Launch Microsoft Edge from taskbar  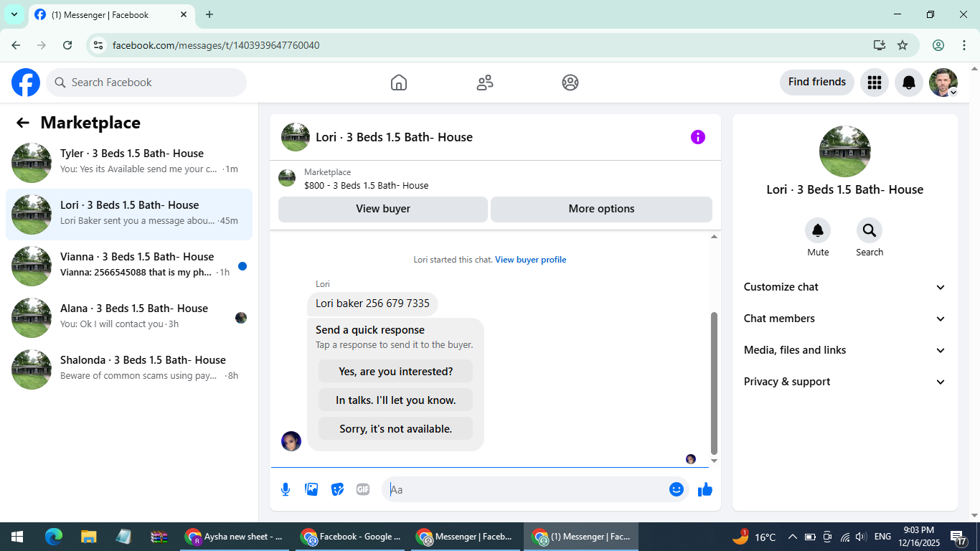click(x=54, y=537)
